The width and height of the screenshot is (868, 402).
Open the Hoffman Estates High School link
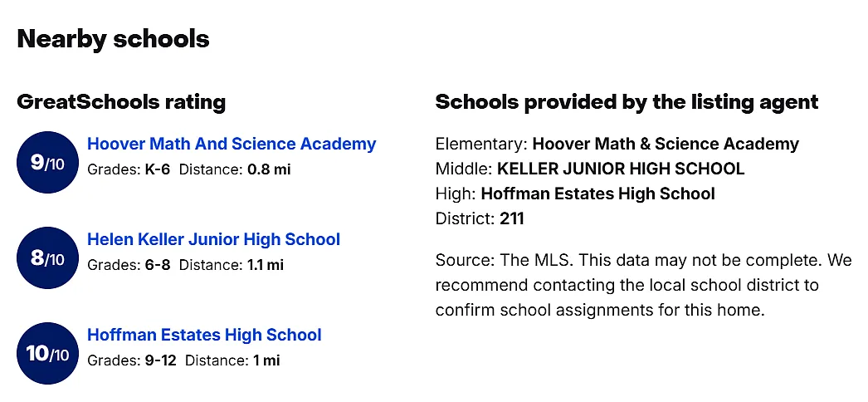click(x=204, y=335)
